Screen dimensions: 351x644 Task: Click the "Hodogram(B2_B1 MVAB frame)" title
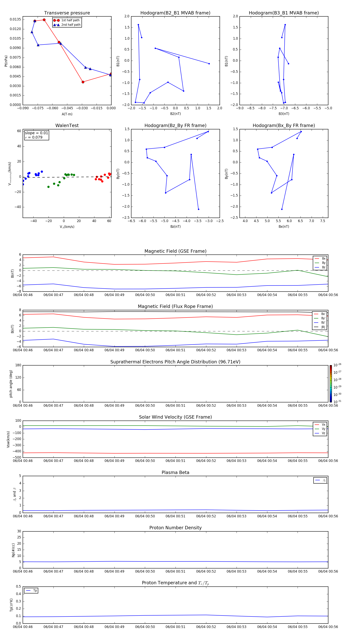[175, 13]
